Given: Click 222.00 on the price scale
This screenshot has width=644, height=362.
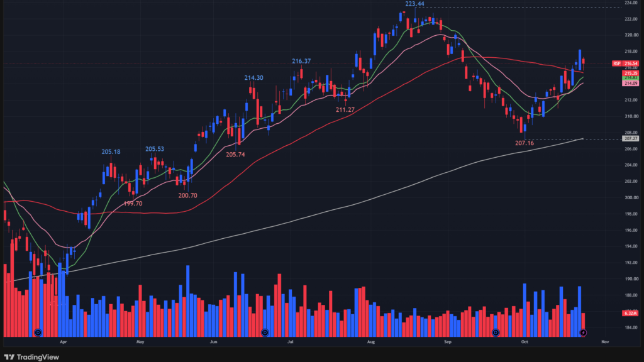Looking at the screenshot, I should [631, 19].
